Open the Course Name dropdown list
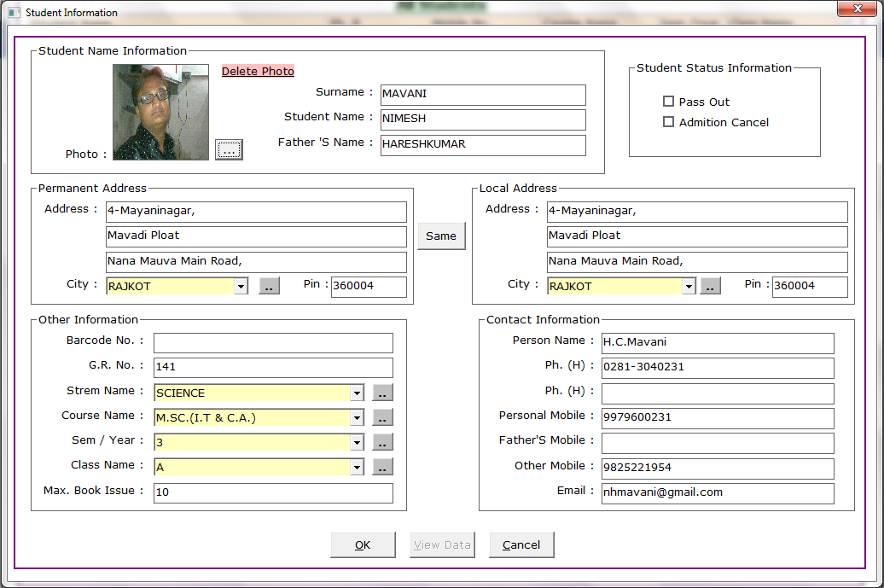The width and height of the screenshot is (884, 588). tap(357, 418)
